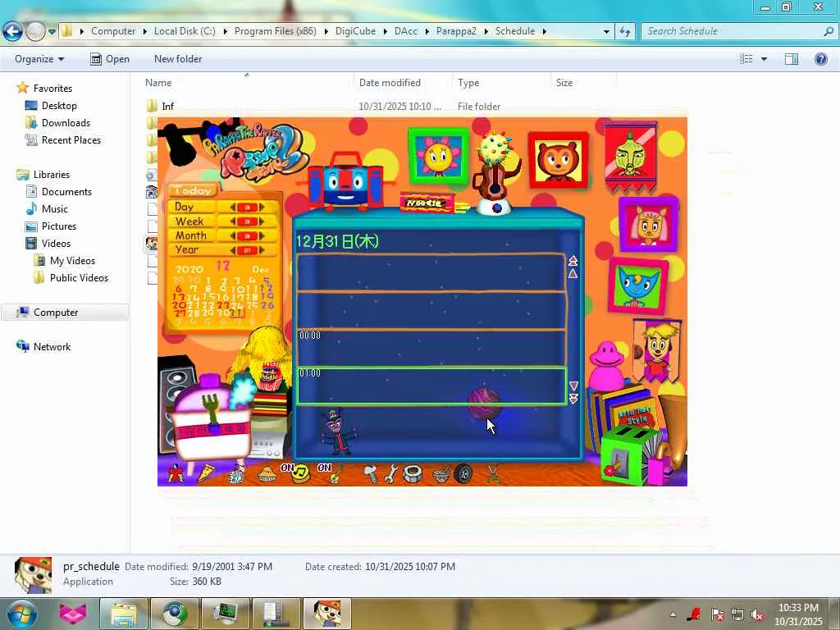Click the pie icon in bottom bar
This screenshot has height=630, width=840.
[x=267, y=473]
